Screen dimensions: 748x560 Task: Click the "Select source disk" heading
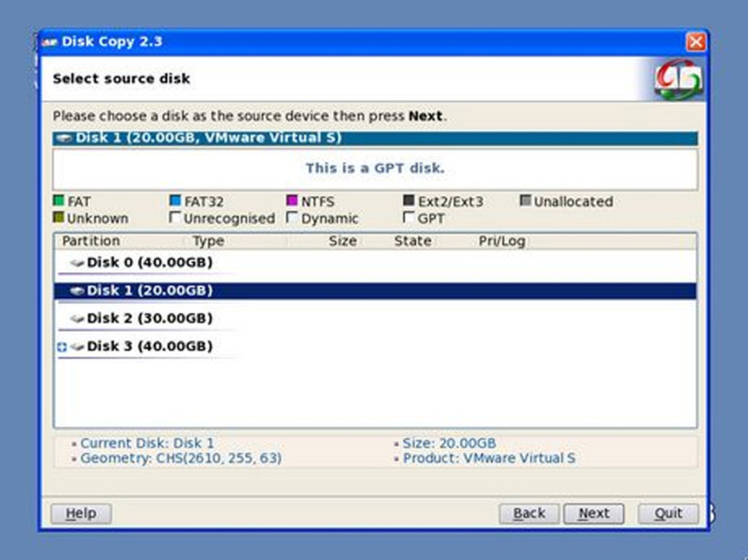(x=122, y=79)
